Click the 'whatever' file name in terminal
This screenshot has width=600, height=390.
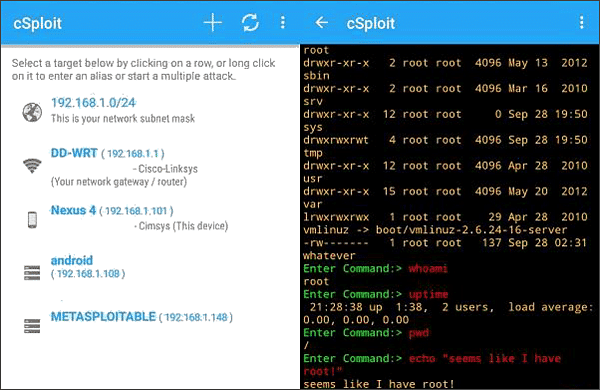pyautogui.click(x=329, y=256)
